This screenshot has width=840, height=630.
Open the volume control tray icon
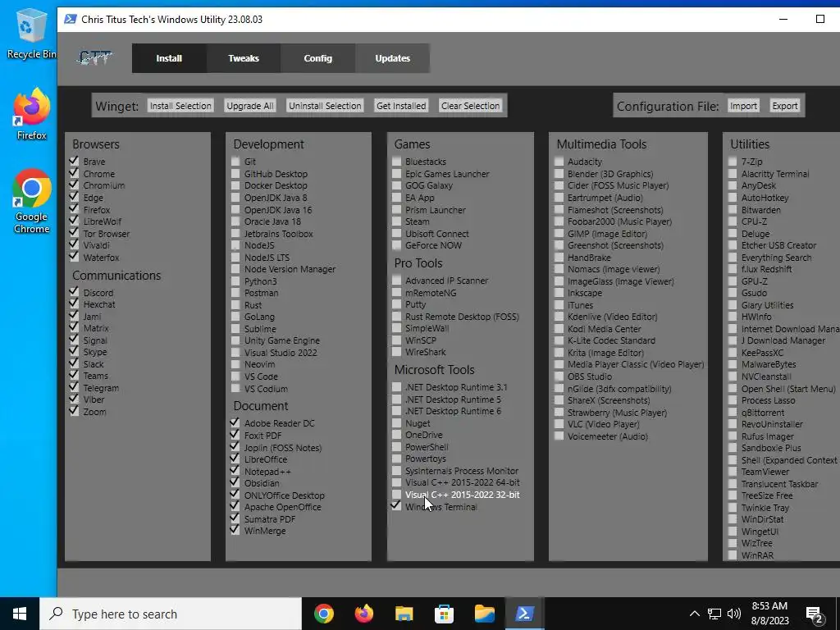(734, 614)
